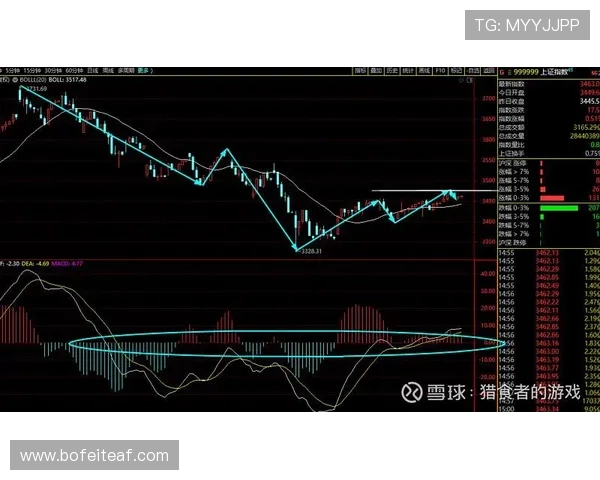This screenshot has height=480, width=600.
Task: Click the green 跌幅 0-3% distribution bar
Action: tap(559, 208)
